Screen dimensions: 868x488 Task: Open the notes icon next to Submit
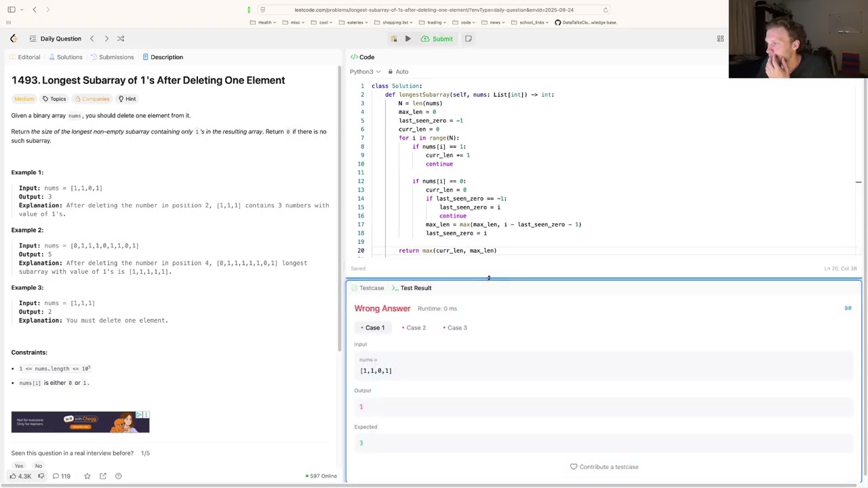tap(468, 39)
